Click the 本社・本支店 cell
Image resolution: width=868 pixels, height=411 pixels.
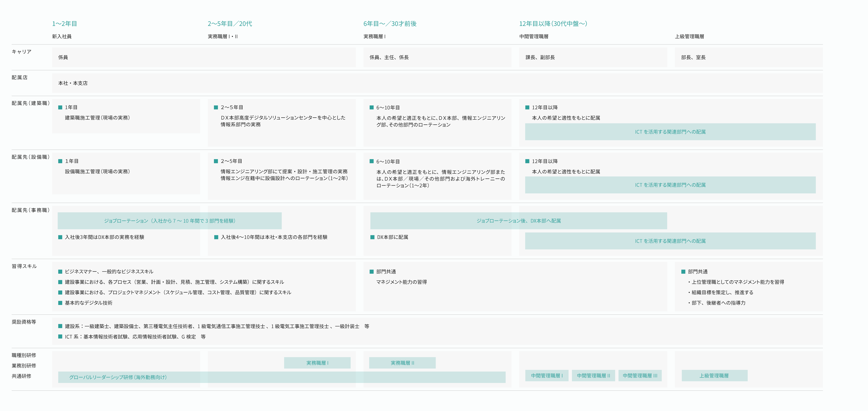coord(73,83)
